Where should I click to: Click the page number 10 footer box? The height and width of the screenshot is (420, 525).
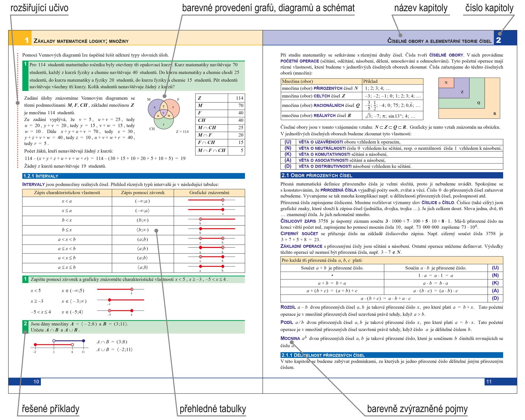pos(36,381)
